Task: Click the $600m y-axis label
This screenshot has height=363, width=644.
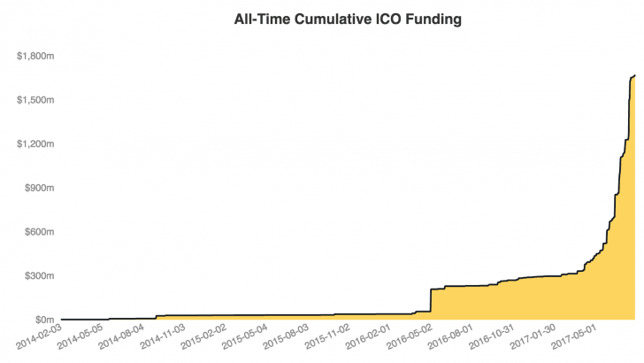Action: pyautogui.click(x=39, y=232)
